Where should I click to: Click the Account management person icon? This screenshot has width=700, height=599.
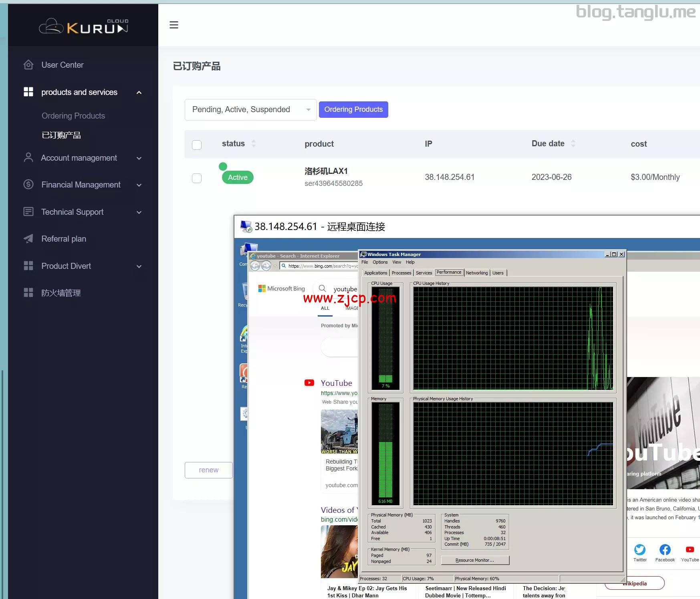click(x=28, y=157)
